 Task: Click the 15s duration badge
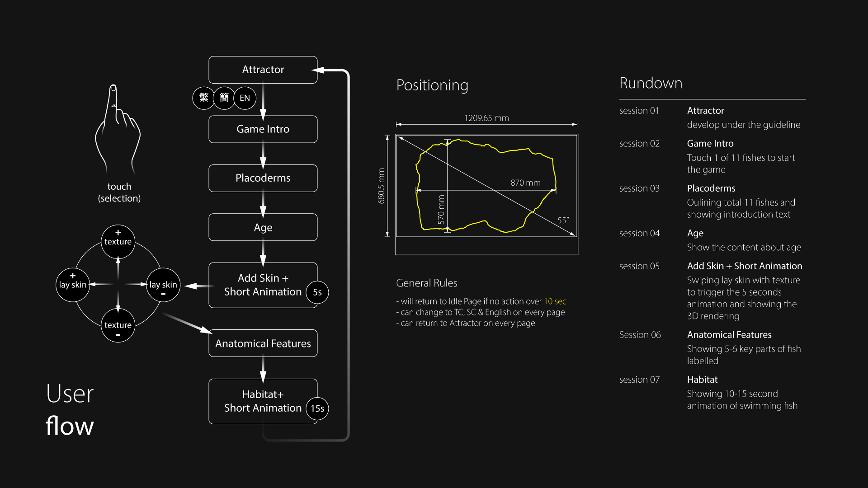317,408
